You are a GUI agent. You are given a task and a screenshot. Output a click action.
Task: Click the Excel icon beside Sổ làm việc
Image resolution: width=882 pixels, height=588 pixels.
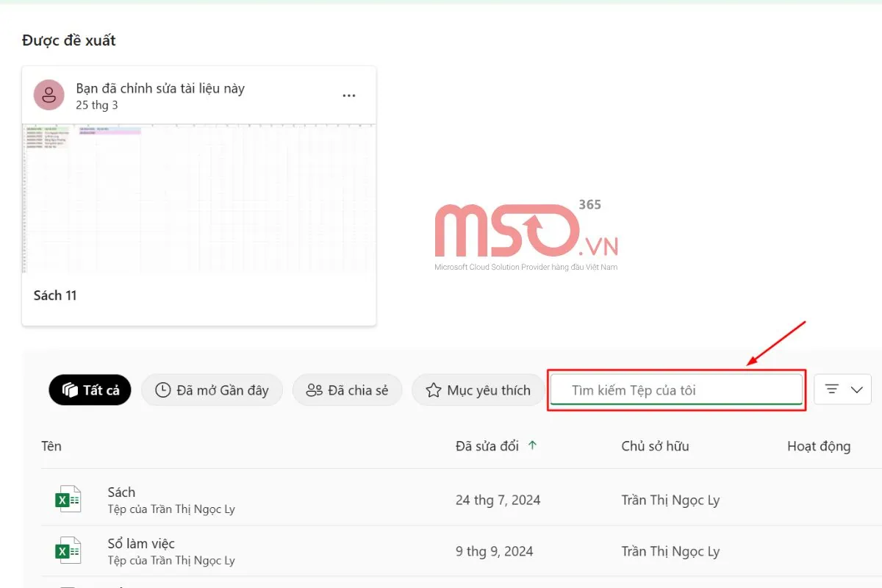coord(68,551)
